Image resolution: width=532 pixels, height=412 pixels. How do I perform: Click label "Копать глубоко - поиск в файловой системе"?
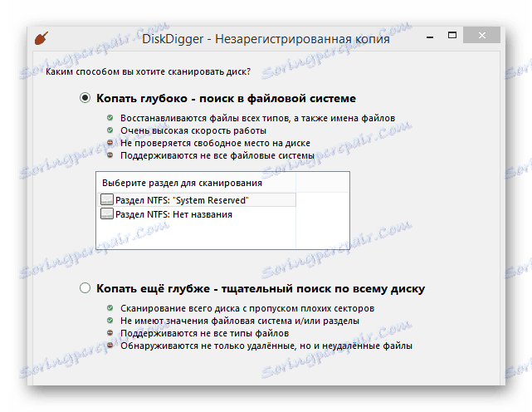coord(226,98)
